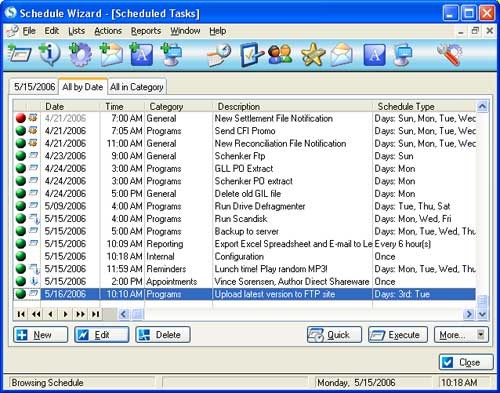The height and width of the screenshot is (393, 500).
Task: Click the add gear program toolbar icon
Action: tap(80, 54)
